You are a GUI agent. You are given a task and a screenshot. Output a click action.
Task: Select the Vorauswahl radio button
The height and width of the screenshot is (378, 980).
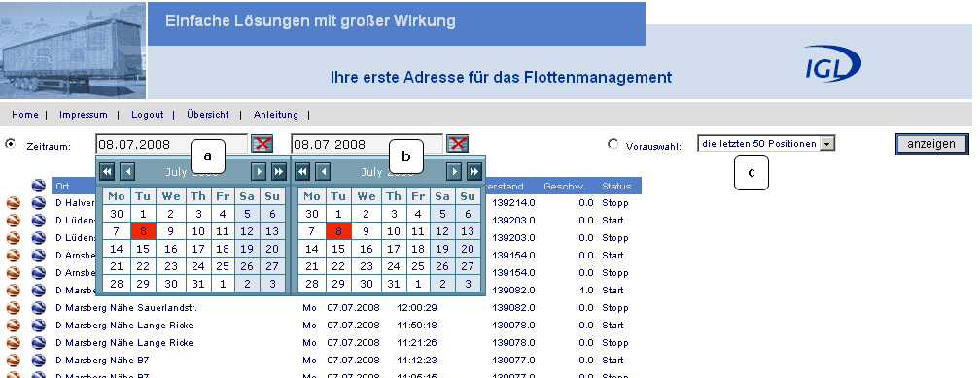pos(613,144)
